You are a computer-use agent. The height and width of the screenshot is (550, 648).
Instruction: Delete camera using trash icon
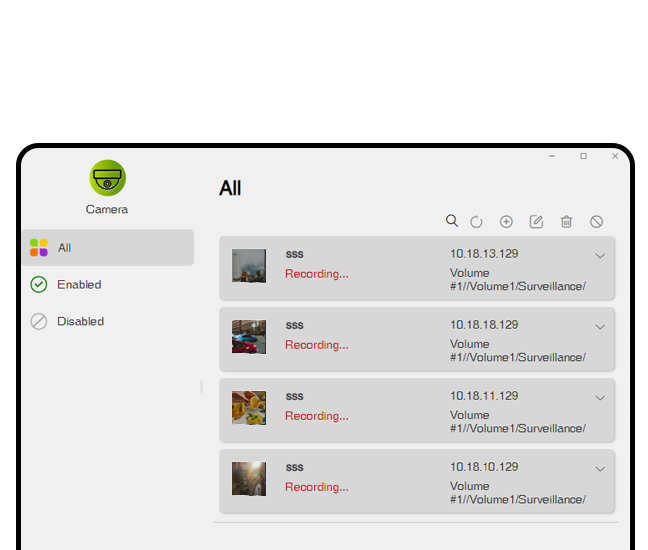pos(566,222)
